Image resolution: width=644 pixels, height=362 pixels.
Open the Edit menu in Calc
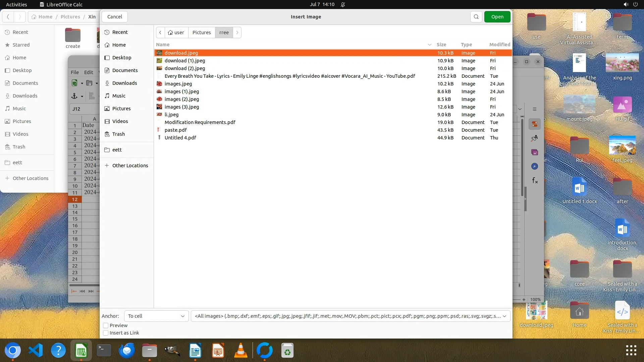pyautogui.click(x=89, y=72)
